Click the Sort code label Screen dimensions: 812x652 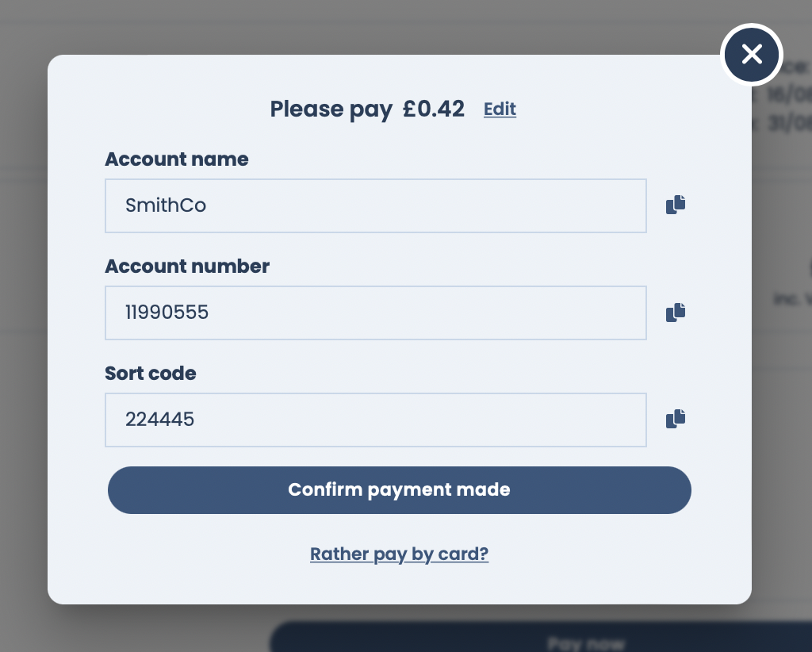click(x=151, y=373)
